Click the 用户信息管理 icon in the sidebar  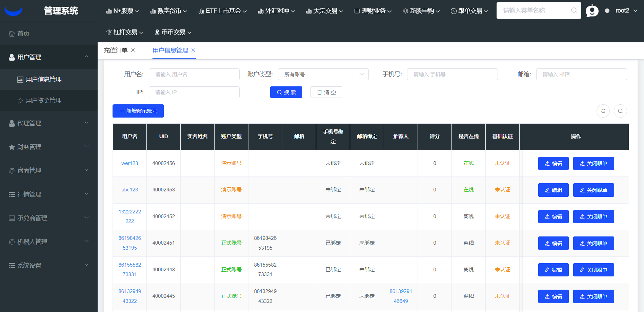pyautogui.click(x=20, y=80)
